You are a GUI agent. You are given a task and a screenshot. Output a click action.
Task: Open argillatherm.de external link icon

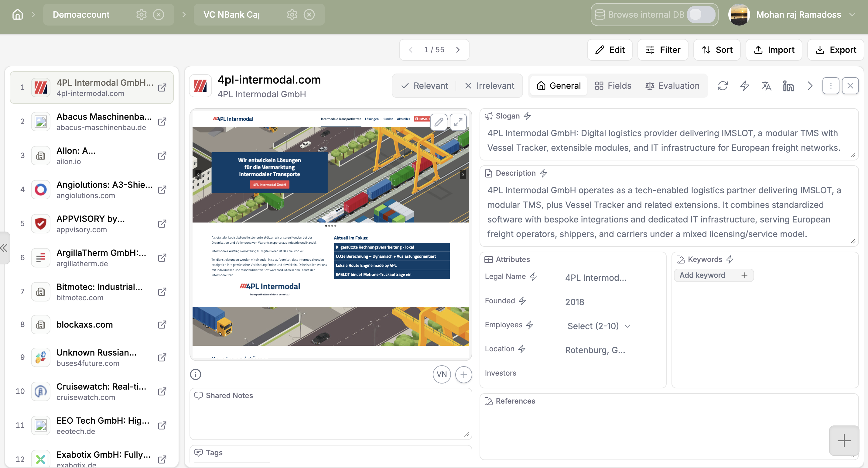pos(162,258)
